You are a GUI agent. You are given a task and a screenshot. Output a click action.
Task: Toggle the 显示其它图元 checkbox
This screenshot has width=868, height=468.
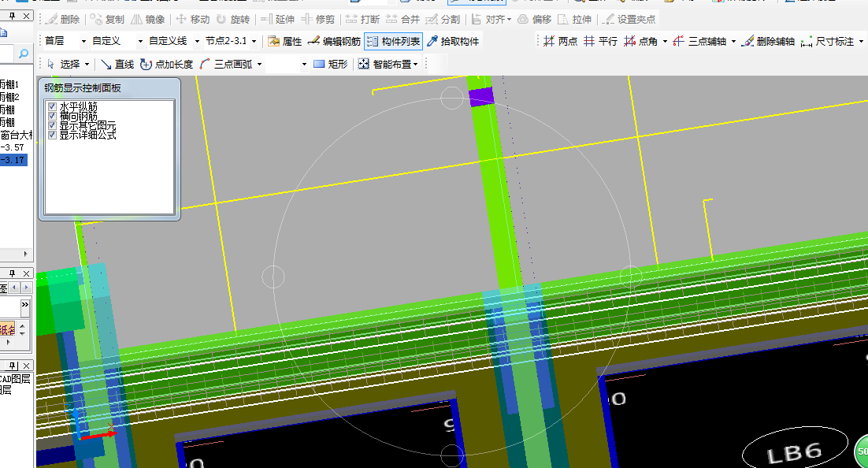(x=53, y=125)
